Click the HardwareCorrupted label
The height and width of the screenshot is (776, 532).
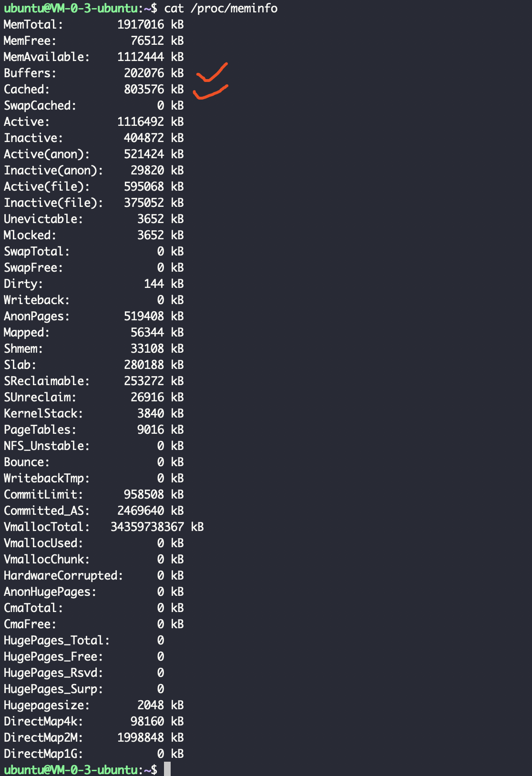(63, 576)
